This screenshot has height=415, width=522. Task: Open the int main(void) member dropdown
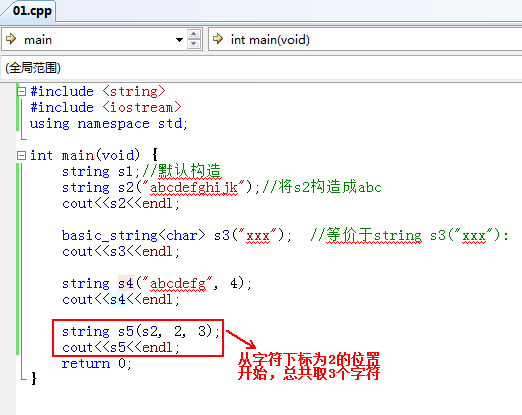point(365,40)
